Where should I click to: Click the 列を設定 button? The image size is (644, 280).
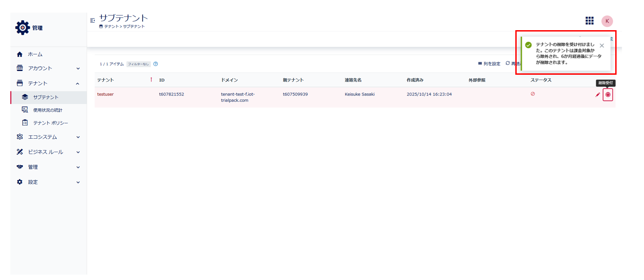[x=489, y=64]
